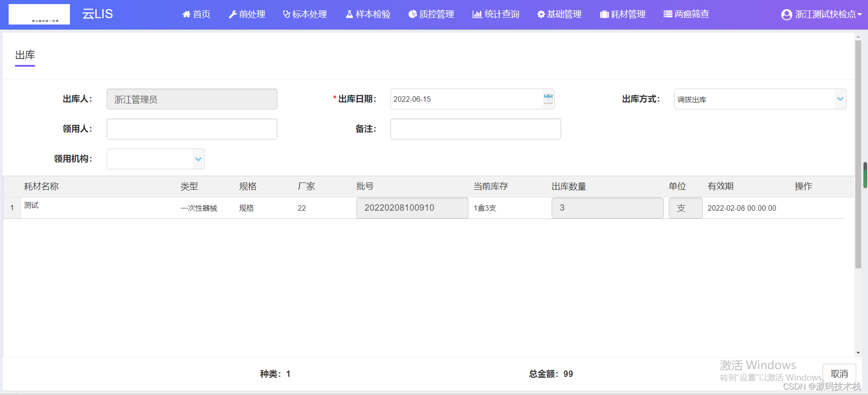The width and height of the screenshot is (868, 395).
Task: Click the batch number field 20220208100910
Action: click(412, 208)
